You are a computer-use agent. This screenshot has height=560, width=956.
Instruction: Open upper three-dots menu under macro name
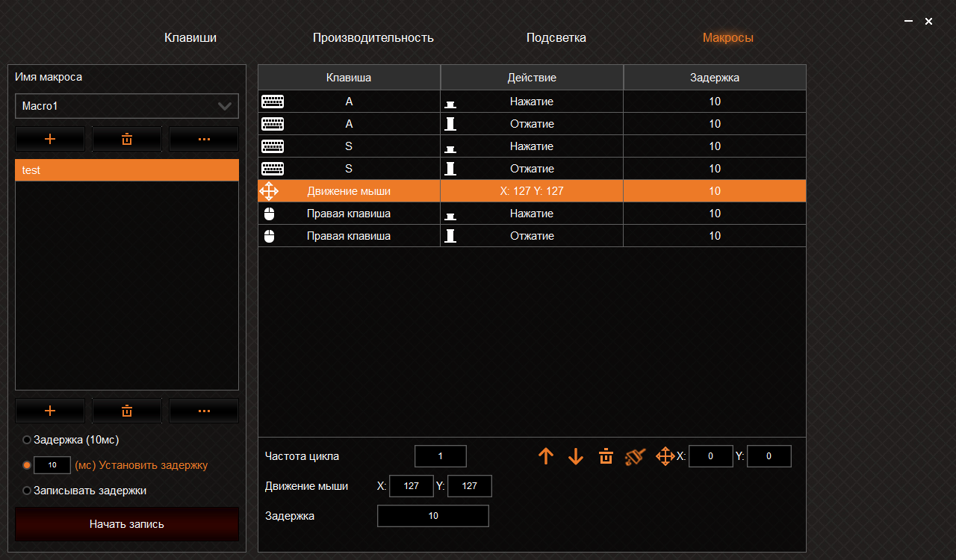[x=204, y=139]
